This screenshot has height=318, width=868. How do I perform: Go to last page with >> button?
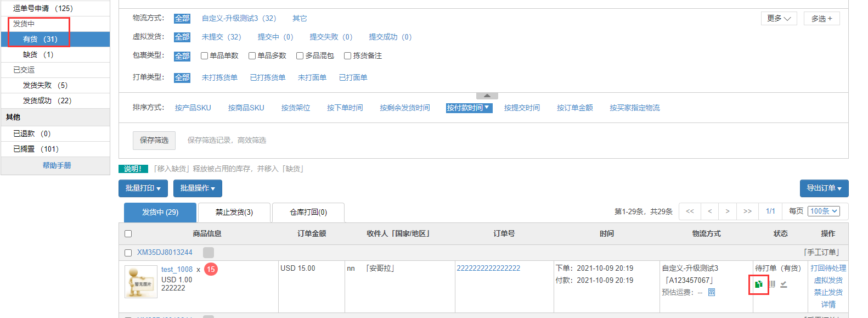coord(747,211)
